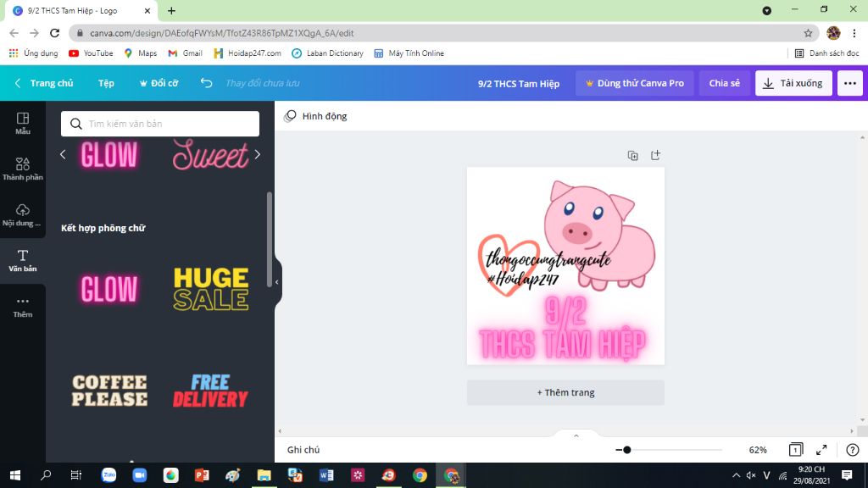
Task: Open the Thêm more options tab
Action: tap(23, 307)
